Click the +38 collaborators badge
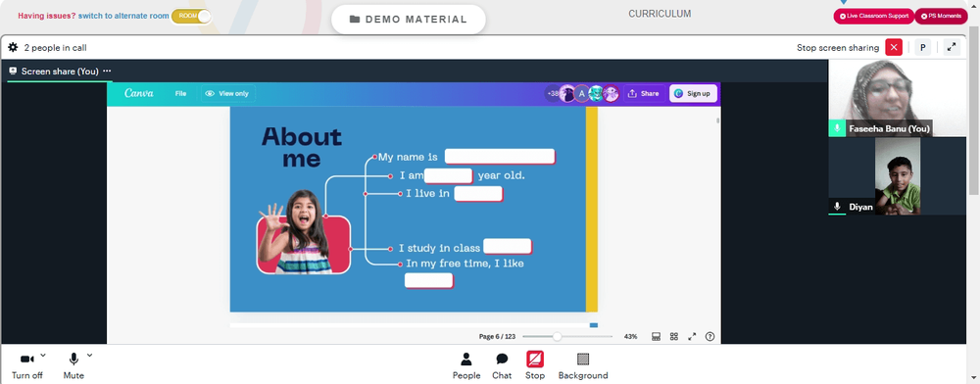980x384 pixels. (553, 94)
